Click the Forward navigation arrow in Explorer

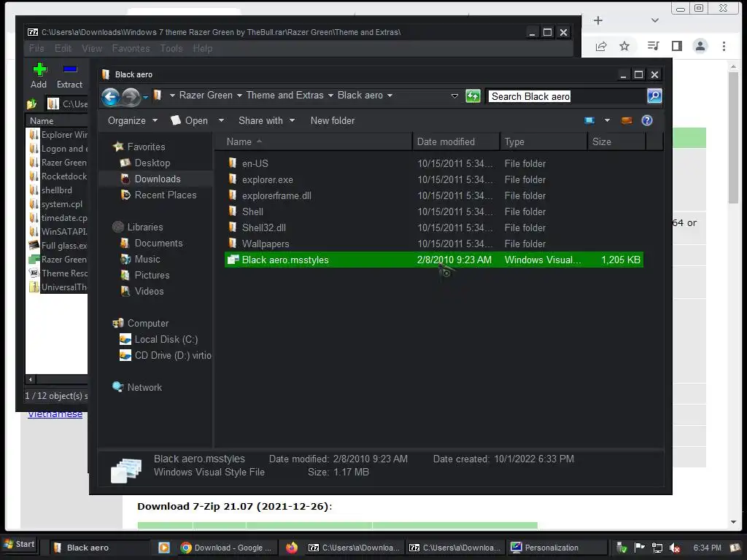131,97
